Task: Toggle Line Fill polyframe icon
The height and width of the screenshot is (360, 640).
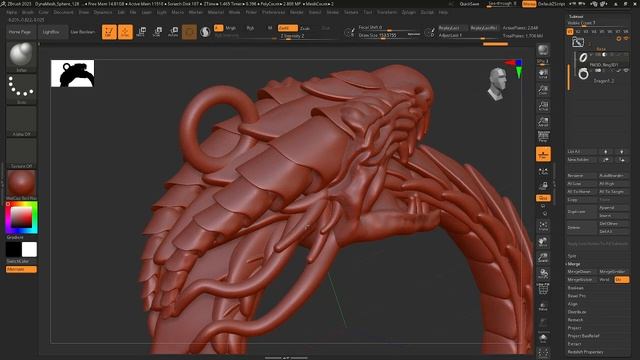Action: pos(543,289)
